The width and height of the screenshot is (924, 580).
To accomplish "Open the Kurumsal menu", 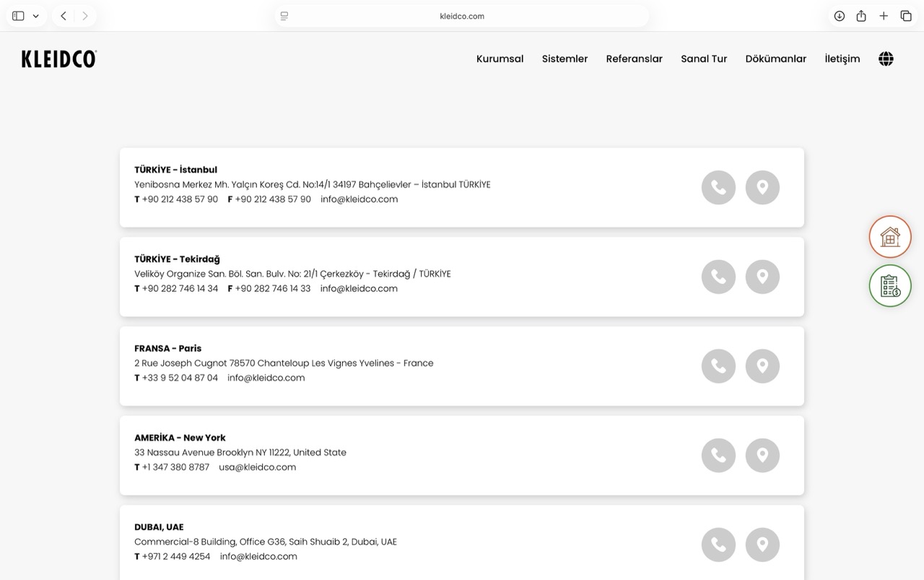I will (500, 59).
